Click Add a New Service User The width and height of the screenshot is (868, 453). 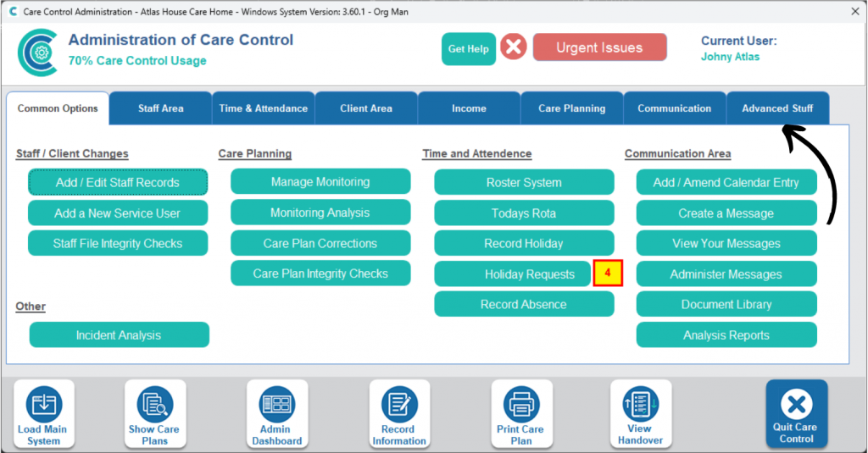(x=118, y=213)
